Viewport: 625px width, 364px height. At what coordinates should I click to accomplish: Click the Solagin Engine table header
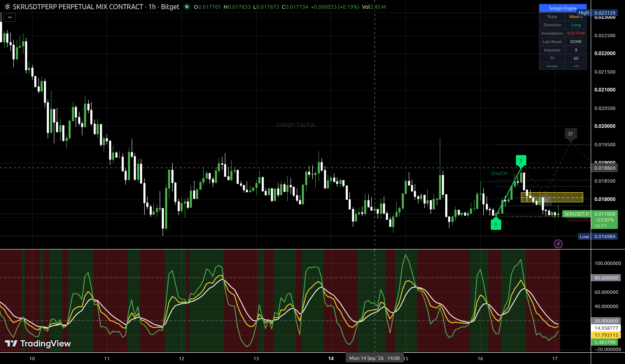click(x=563, y=8)
